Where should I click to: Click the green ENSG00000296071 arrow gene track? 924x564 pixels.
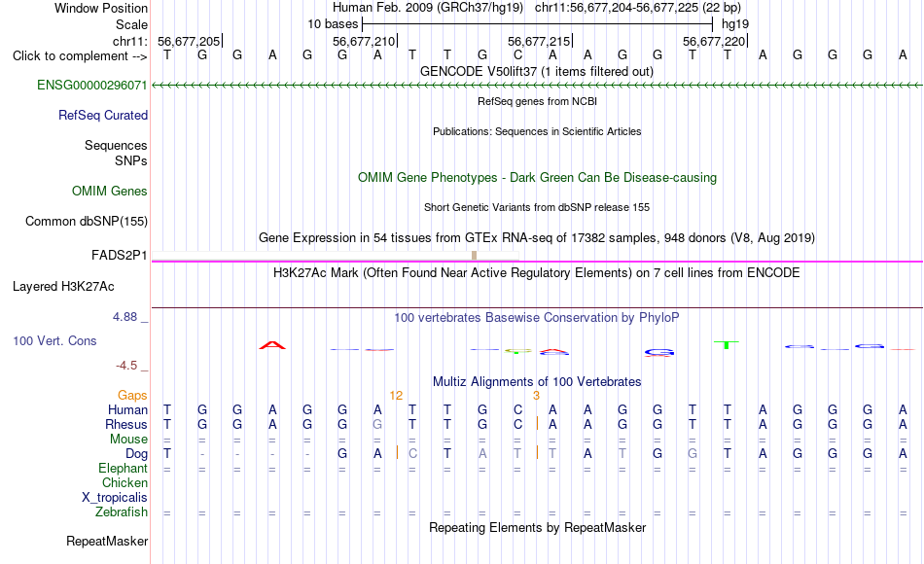[537, 86]
